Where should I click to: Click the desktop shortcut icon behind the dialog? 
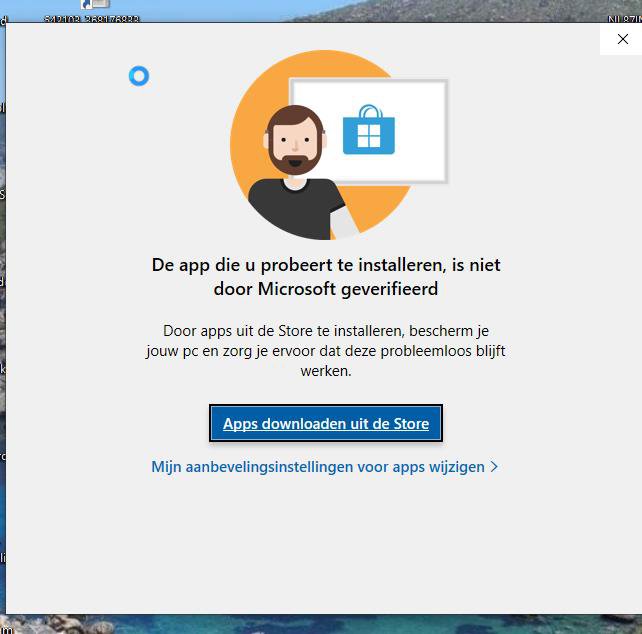pos(95,5)
